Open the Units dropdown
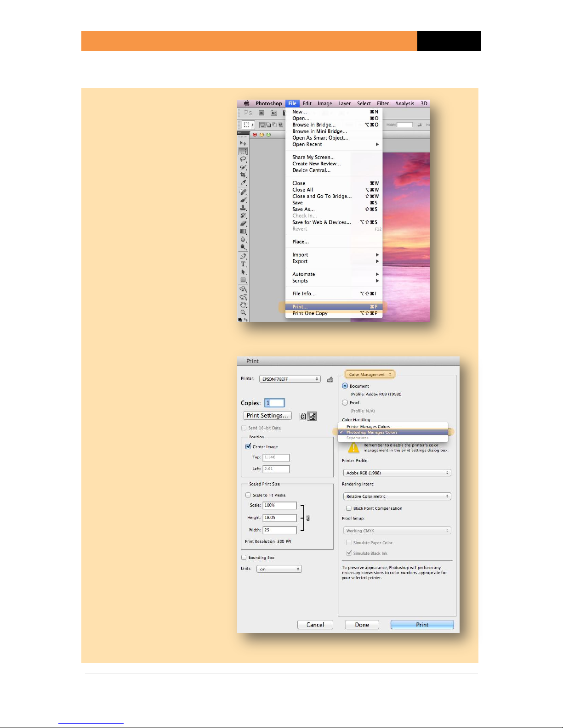The height and width of the screenshot is (728, 563). [279, 569]
